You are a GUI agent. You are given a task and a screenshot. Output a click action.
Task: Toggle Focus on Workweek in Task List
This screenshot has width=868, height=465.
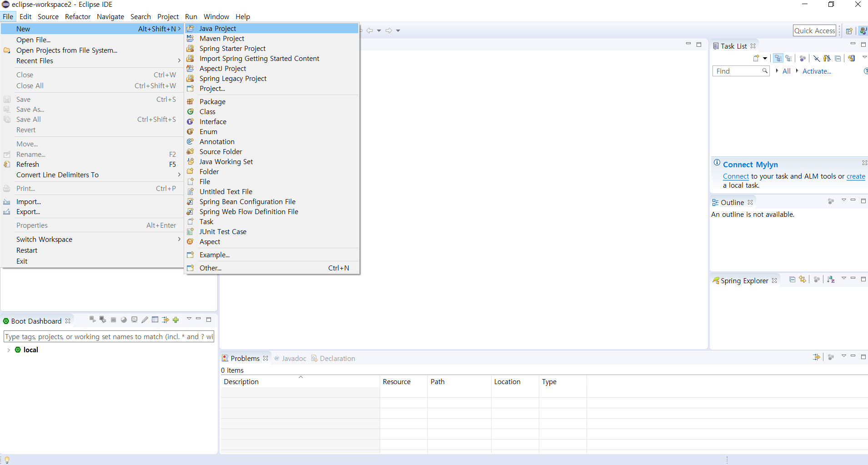(803, 58)
